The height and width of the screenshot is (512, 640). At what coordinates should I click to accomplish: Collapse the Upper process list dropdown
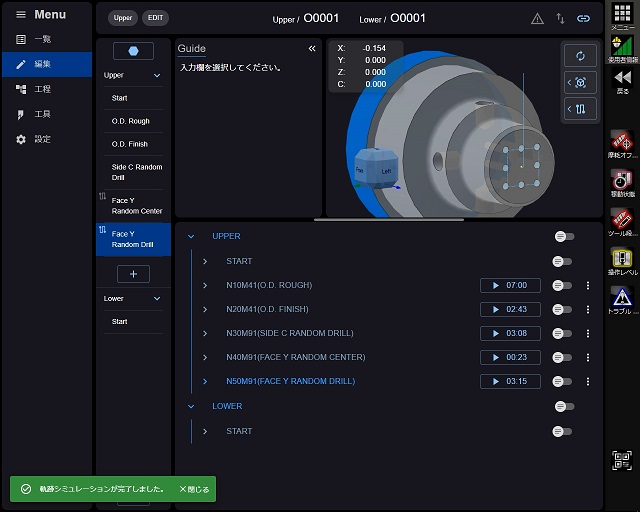(x=157, y=76)
